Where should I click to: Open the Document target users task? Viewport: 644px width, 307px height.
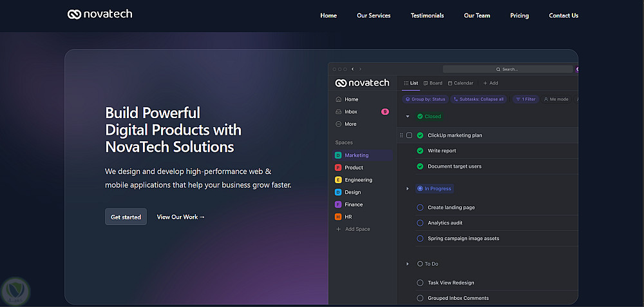(x=455, y=166)
